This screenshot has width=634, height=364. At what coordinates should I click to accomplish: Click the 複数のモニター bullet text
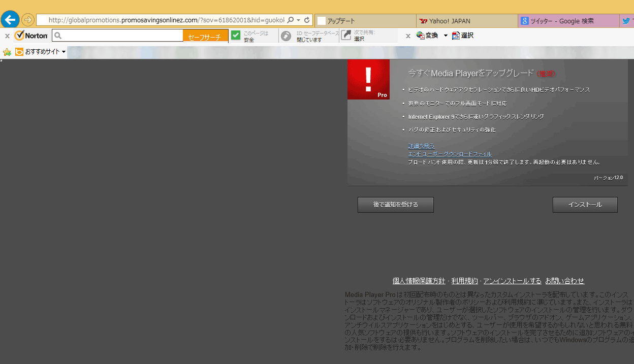click(x=457, y=104)
